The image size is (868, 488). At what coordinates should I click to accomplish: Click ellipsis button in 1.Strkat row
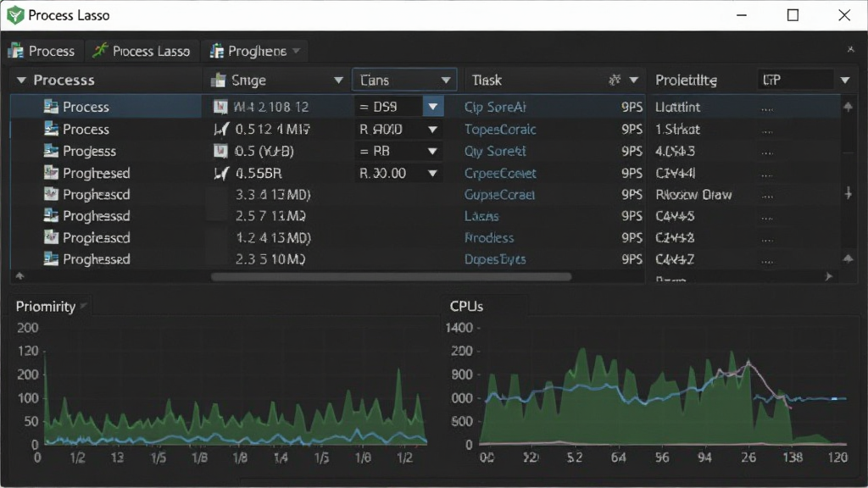point(766,131)
